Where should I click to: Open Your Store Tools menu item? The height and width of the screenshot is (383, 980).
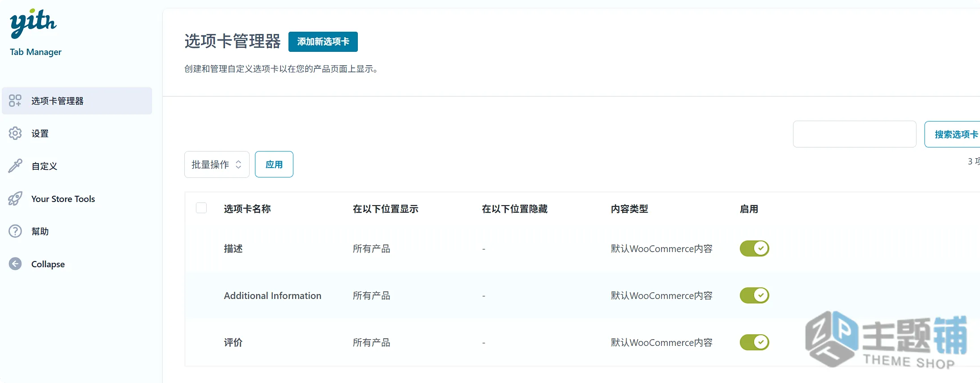pyautogui.click(x=63, y=199)
